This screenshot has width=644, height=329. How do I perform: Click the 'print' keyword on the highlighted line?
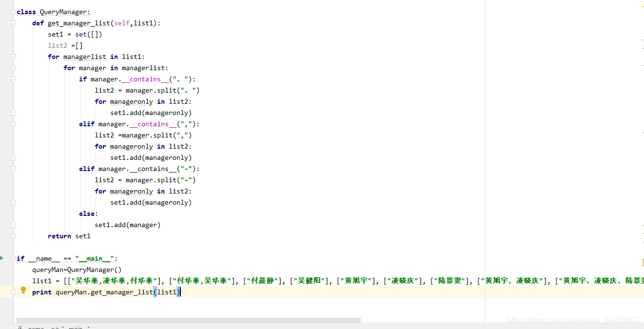click(42, 292)
